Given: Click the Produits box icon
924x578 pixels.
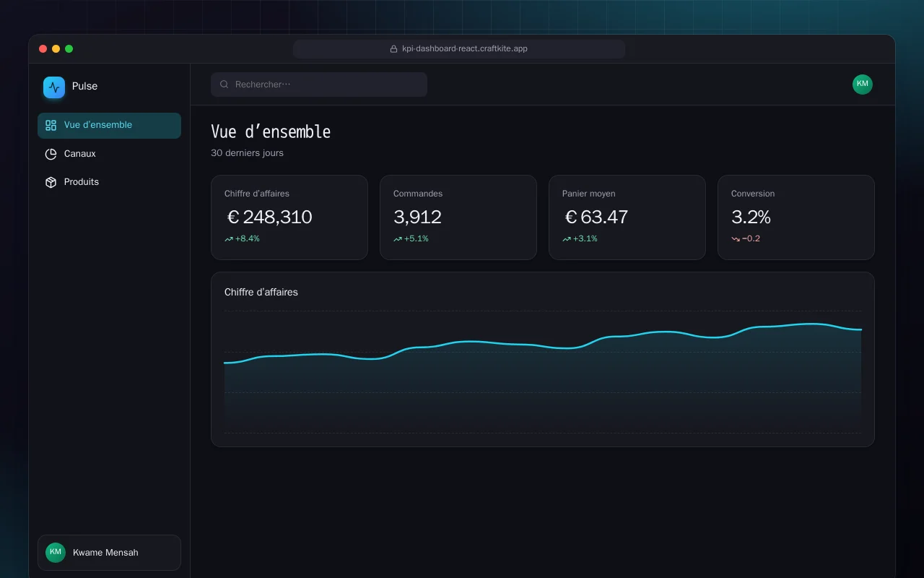Looking at the screenshot, I should (51, 182).
